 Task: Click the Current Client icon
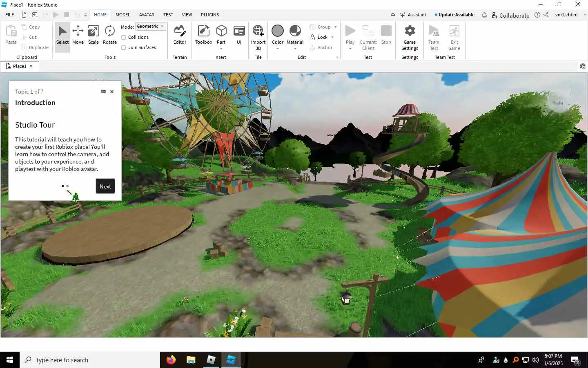tap(368, 31)
